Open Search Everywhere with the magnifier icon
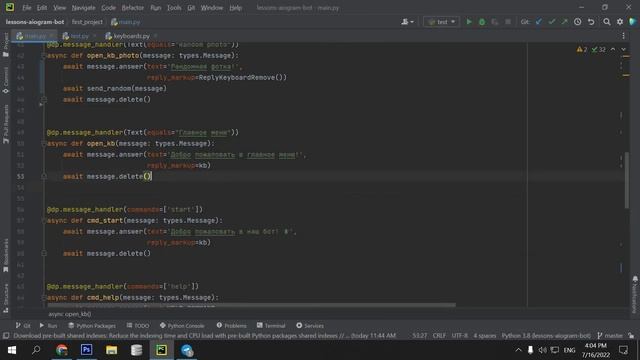This screenshot has height=360, width=640. tap(607, 22)
